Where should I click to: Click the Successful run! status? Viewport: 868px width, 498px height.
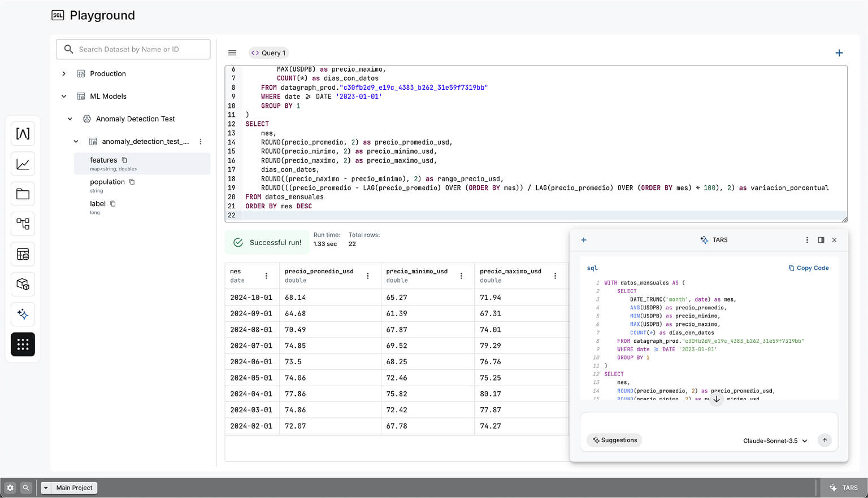(267, 242)
